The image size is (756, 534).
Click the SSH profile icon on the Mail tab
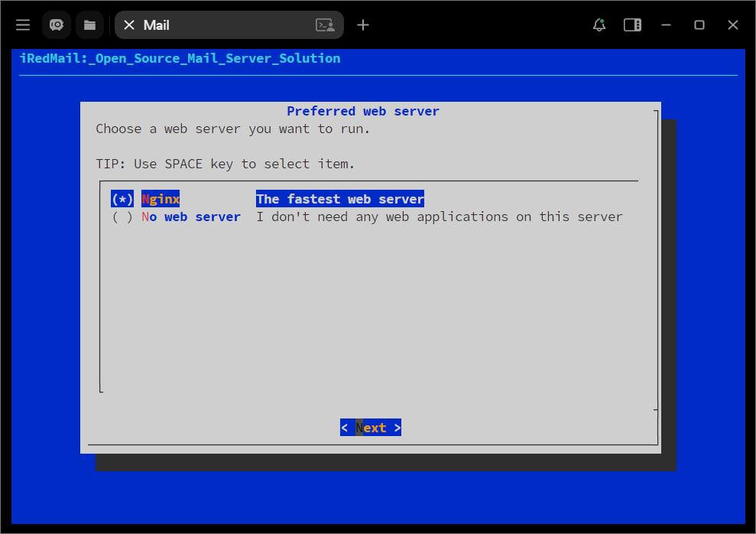pos(325,25)
